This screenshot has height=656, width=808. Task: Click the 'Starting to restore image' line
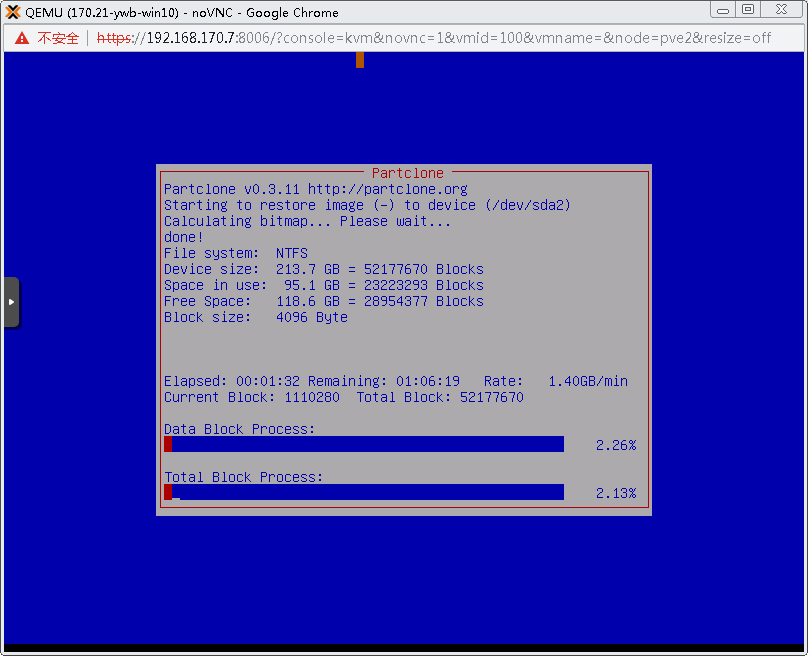pyautogui.click(x=367, y=206)
